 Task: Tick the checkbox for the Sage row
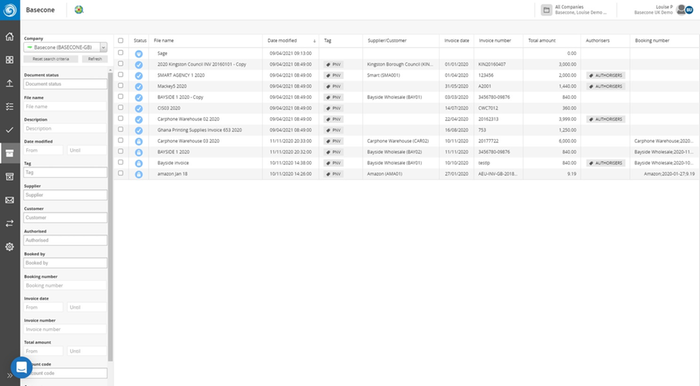pyautogui.click(x=121, y=53)
